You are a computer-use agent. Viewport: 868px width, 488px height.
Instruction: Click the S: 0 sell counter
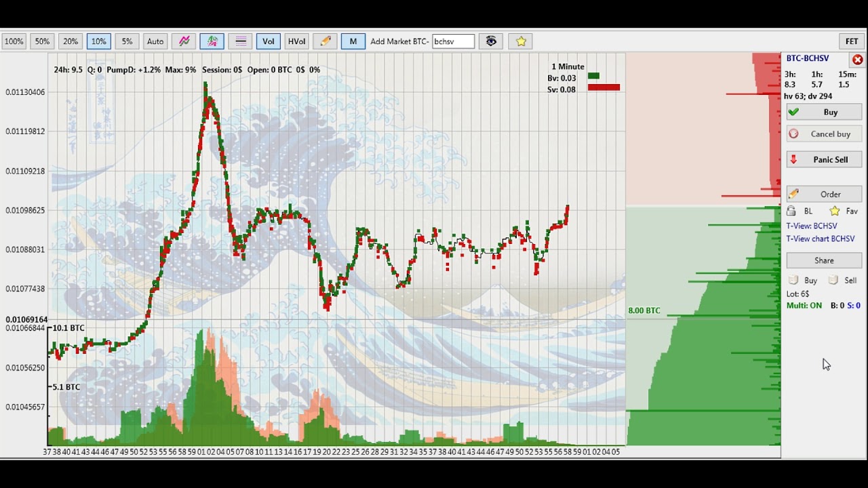pyautogui.click(x=854, y=306)
